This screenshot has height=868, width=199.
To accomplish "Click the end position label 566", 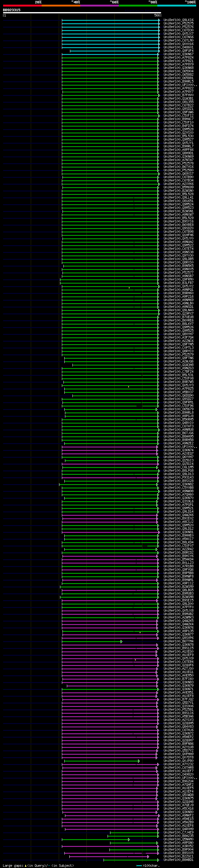I will coord(157,15).
